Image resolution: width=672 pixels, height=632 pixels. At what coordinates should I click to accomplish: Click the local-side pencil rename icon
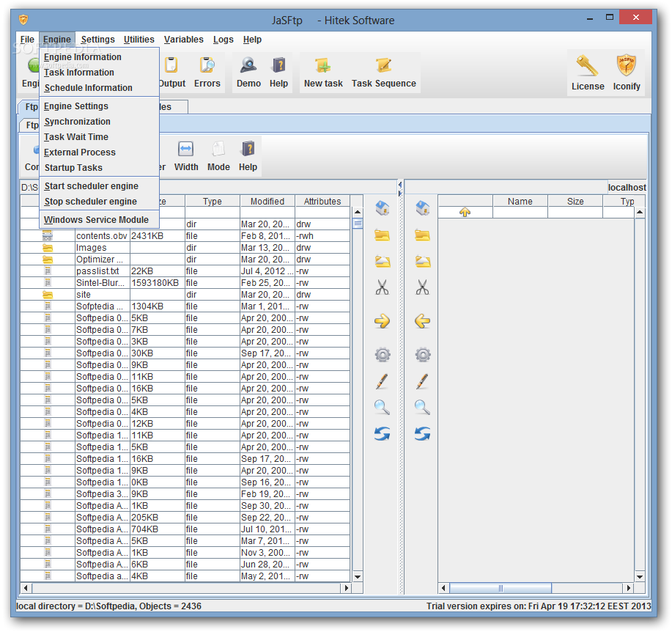382,381
